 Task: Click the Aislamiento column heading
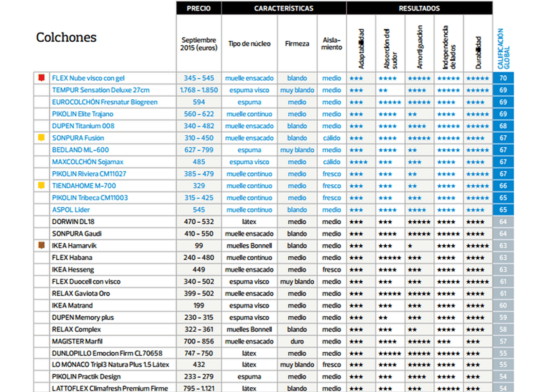pyautogui.click(x=332, y=44)
